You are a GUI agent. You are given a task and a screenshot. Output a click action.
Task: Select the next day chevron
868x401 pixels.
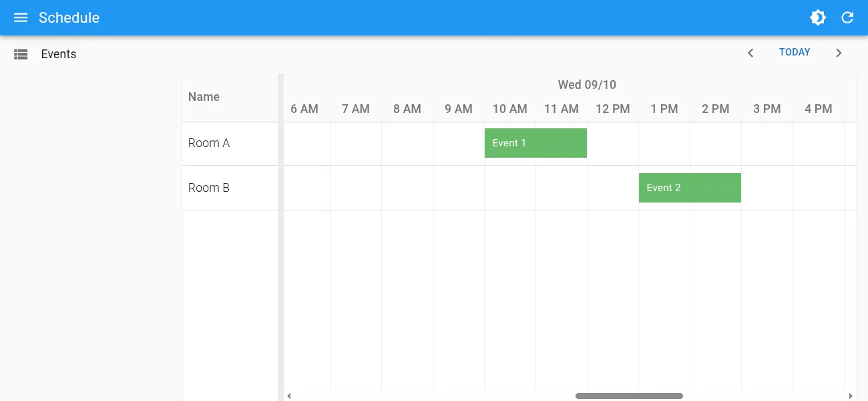click(839, 52)
